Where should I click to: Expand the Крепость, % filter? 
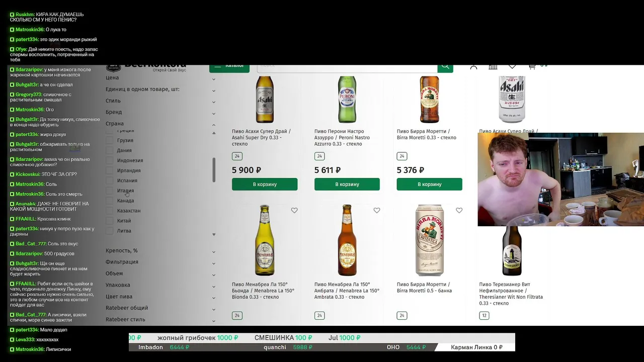tap(160, 251)
